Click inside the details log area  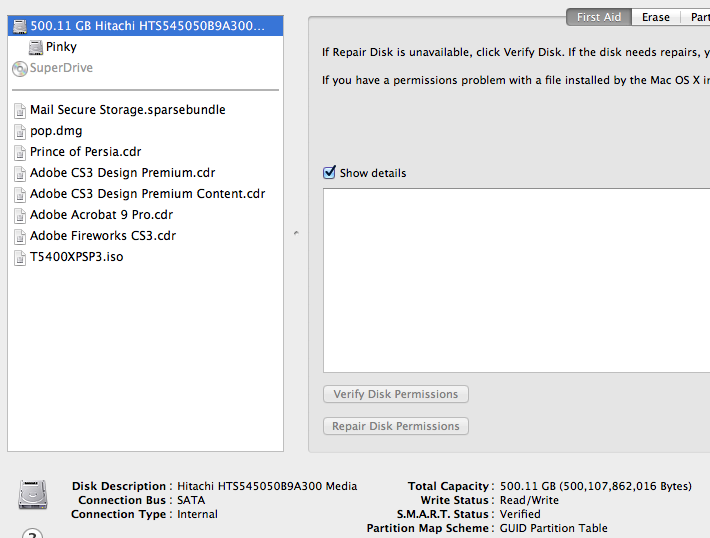pyautogui.click(x=516, y=281)
